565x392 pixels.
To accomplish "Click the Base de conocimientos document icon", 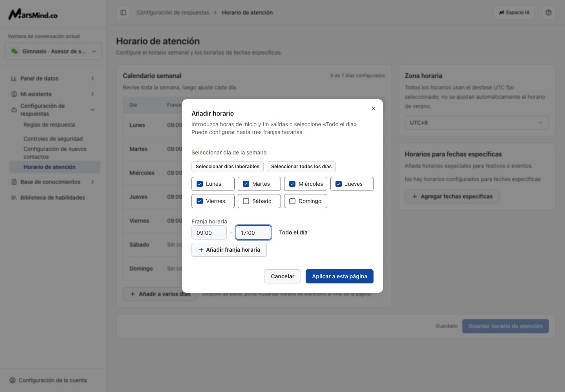I will coord(14,182).
